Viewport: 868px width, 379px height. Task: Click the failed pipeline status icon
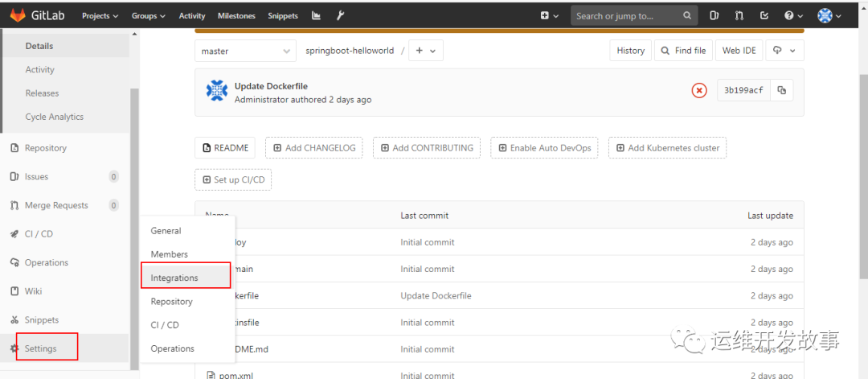point(699,90)
